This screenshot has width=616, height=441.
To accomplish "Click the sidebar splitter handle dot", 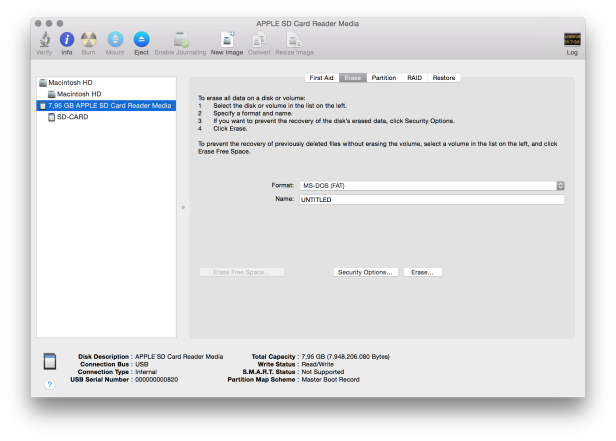I will point(183,207).
